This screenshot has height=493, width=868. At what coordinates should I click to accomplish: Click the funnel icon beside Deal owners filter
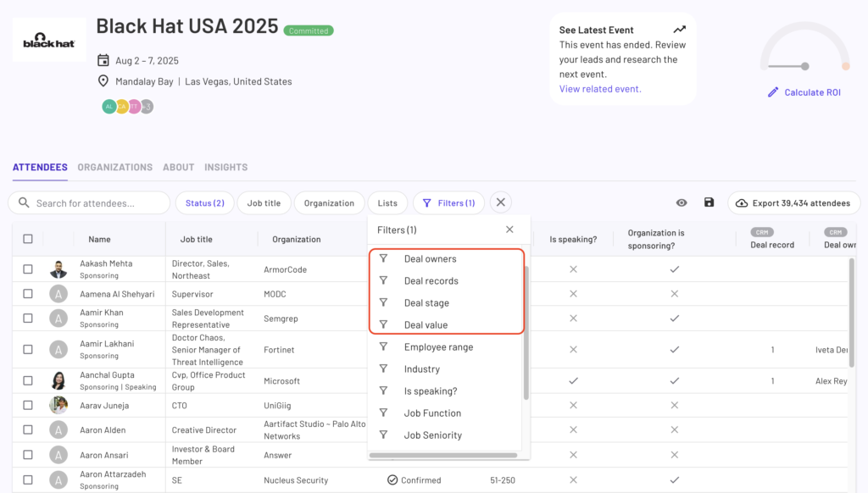[x=385, y=258]
